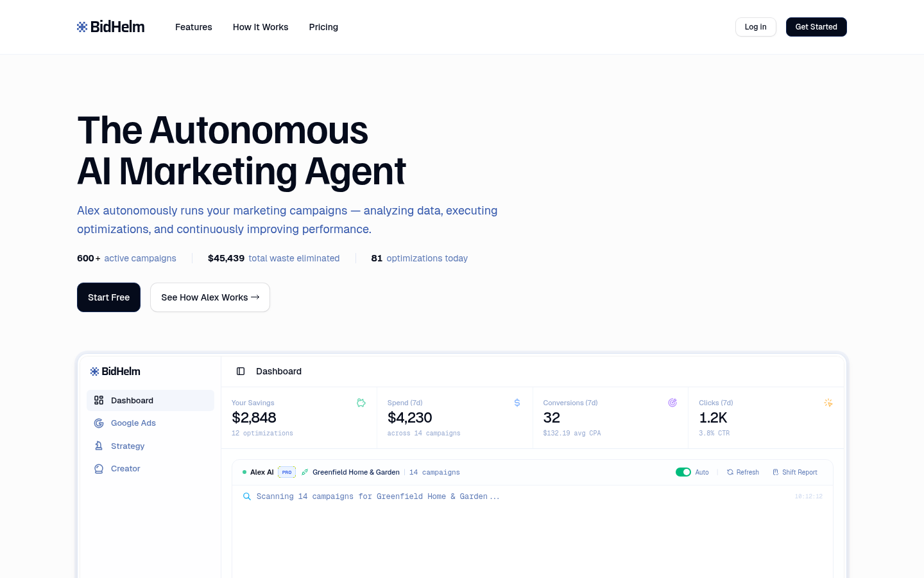Open the Shift Report
Image resolution: width=924 pixels, height=578 pixels.
tap(795, 472)
